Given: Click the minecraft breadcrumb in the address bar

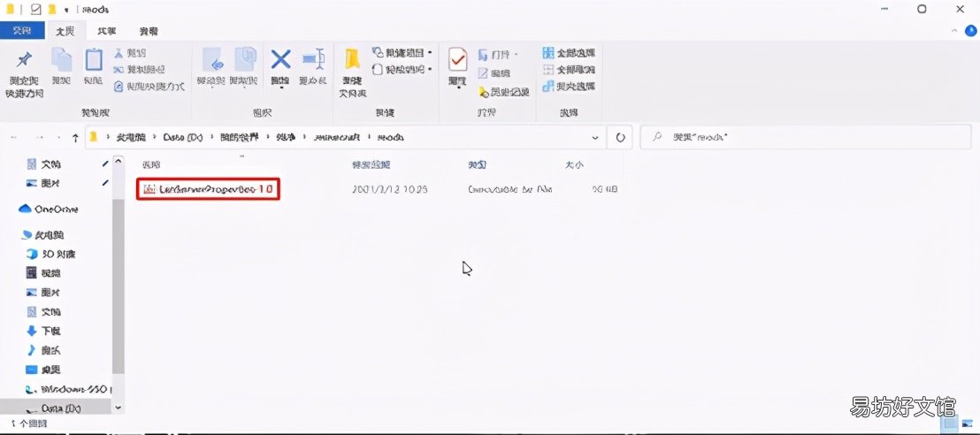Looking at the screenshot, I should tap(339, 138).
